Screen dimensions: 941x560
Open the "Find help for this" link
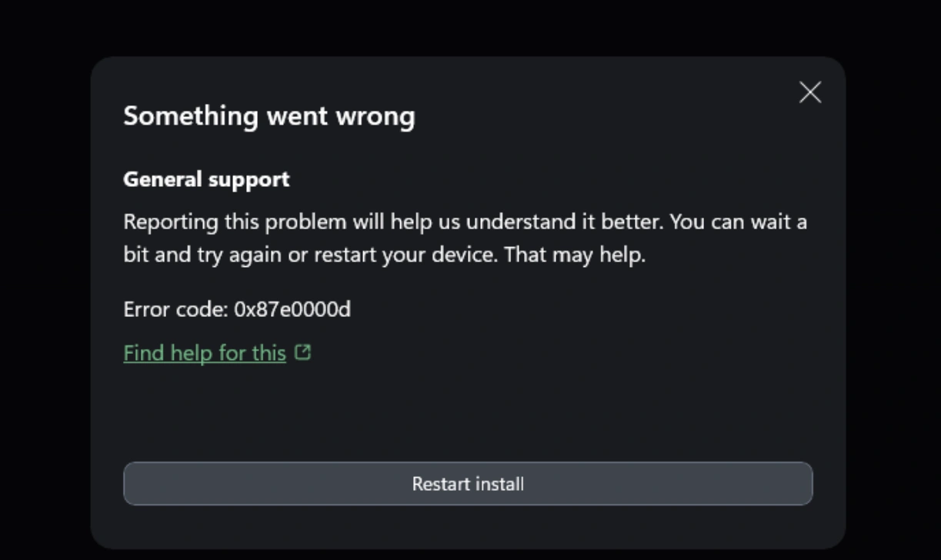click(205, 353)
